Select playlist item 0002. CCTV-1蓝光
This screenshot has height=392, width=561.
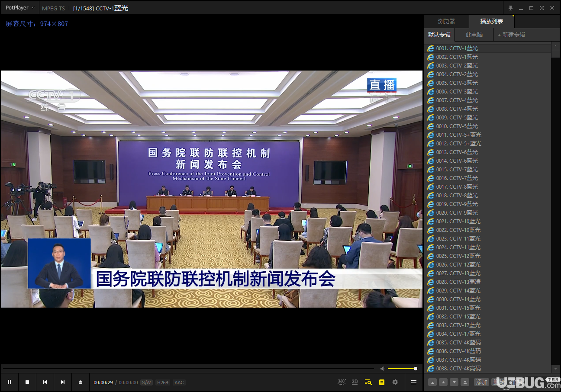tap(487, 57)
